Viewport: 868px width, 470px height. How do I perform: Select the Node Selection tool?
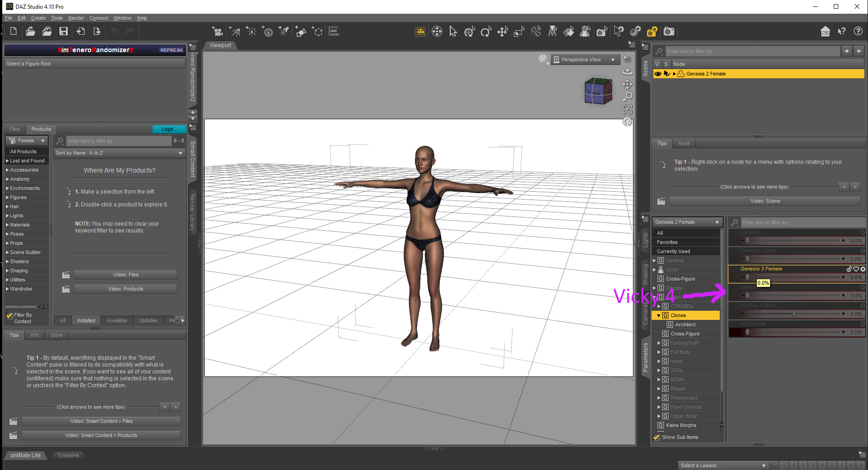[x=453, y=31]
